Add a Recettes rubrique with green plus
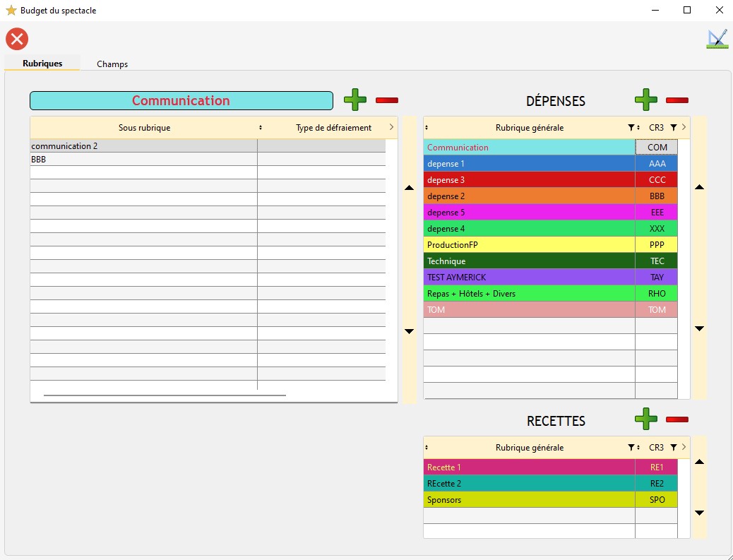The image size is (733, 560). pos(645,419)
